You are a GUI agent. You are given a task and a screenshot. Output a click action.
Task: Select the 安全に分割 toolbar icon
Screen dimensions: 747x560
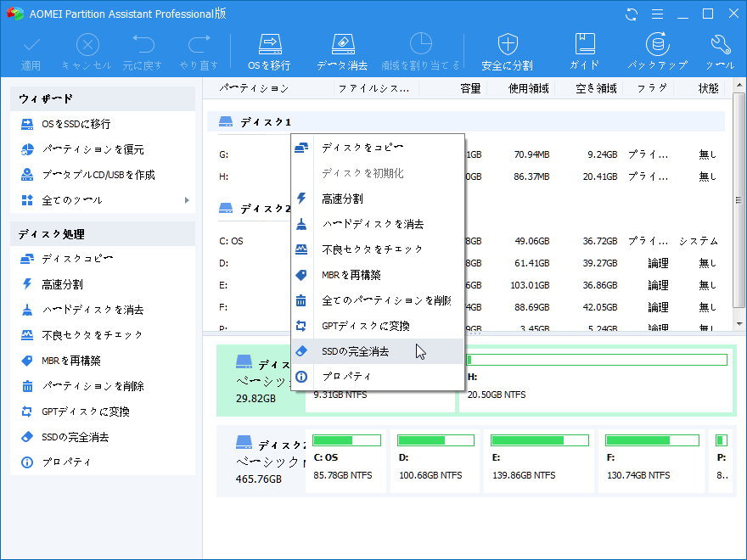[x=507, y=52]
